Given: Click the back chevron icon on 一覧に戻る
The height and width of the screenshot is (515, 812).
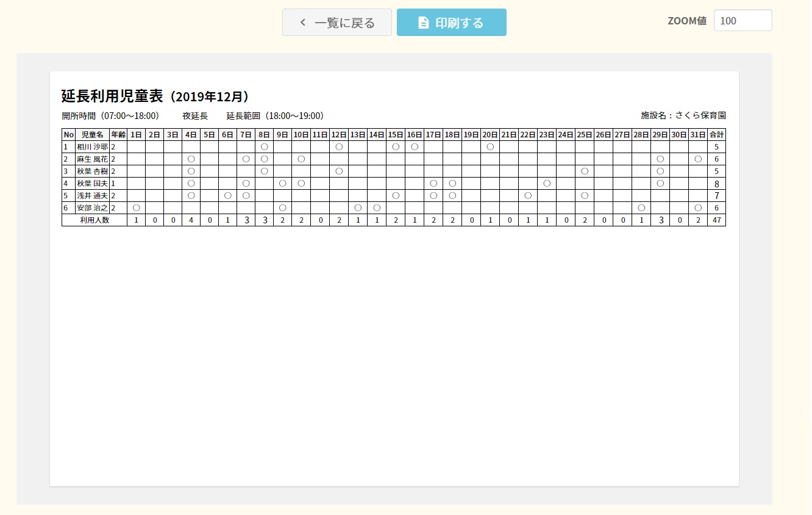Looking at the screenshot, I should click(x=303, y=23).
